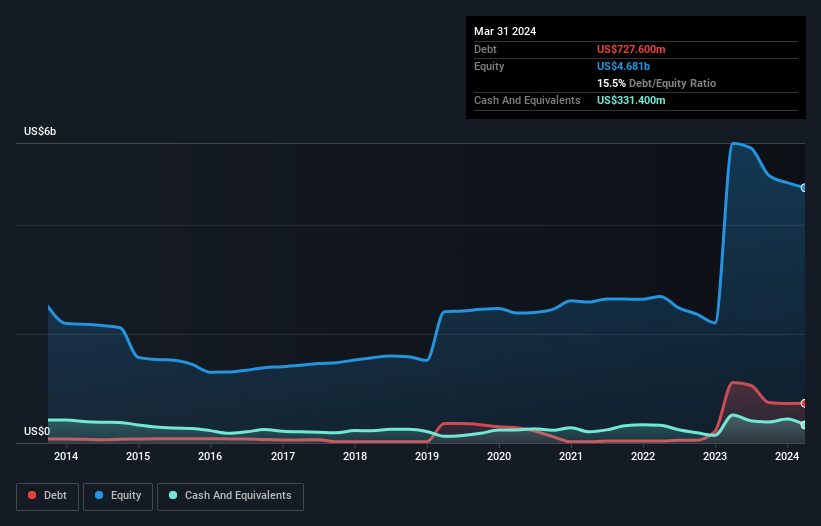Click the 2024 x-axis label
The width and height of the screenshot is (821, 526).
(x=787, y=456)
